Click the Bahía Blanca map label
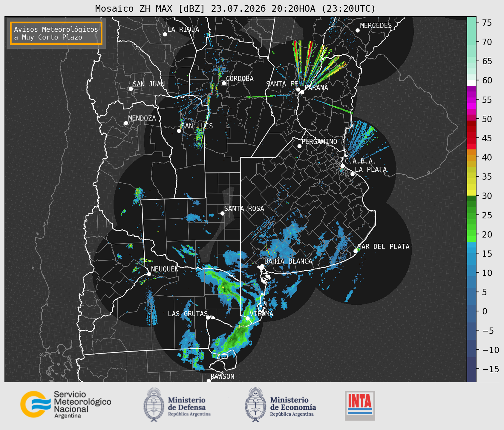The width and height of the screenshot is (504, 430). [x=288, y=261]
